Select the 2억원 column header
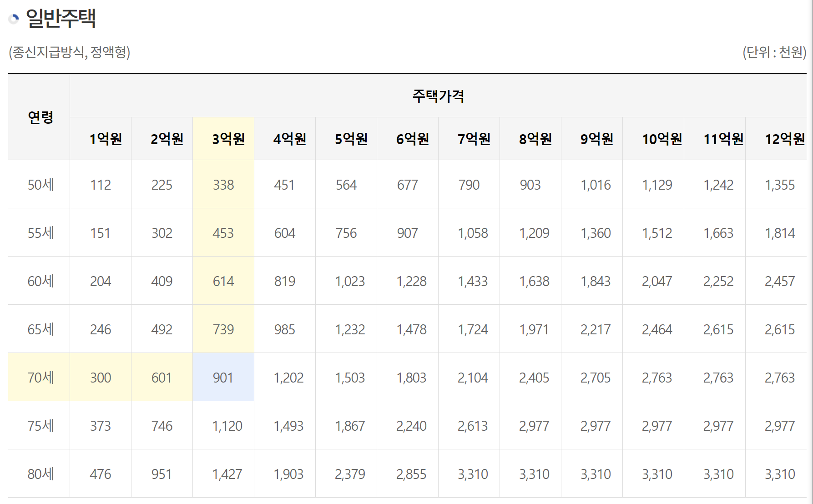Viewport: 813px width, 504px height. point(162,139)
